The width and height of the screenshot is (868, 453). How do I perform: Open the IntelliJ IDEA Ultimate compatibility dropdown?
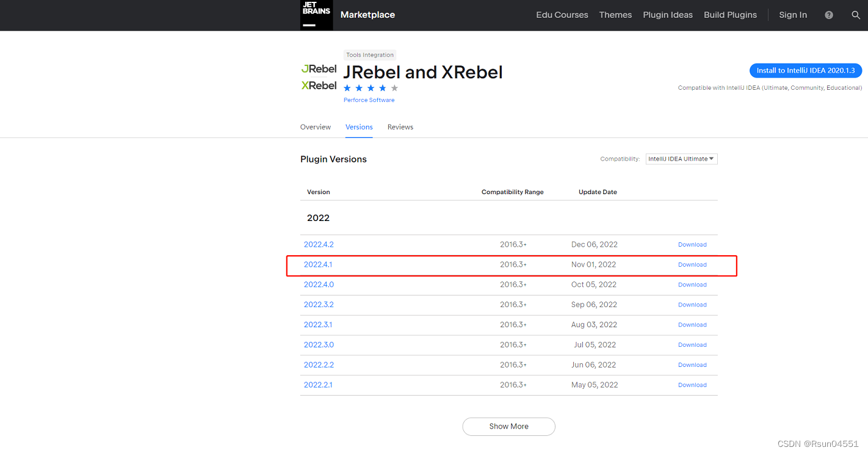[681, 159]
